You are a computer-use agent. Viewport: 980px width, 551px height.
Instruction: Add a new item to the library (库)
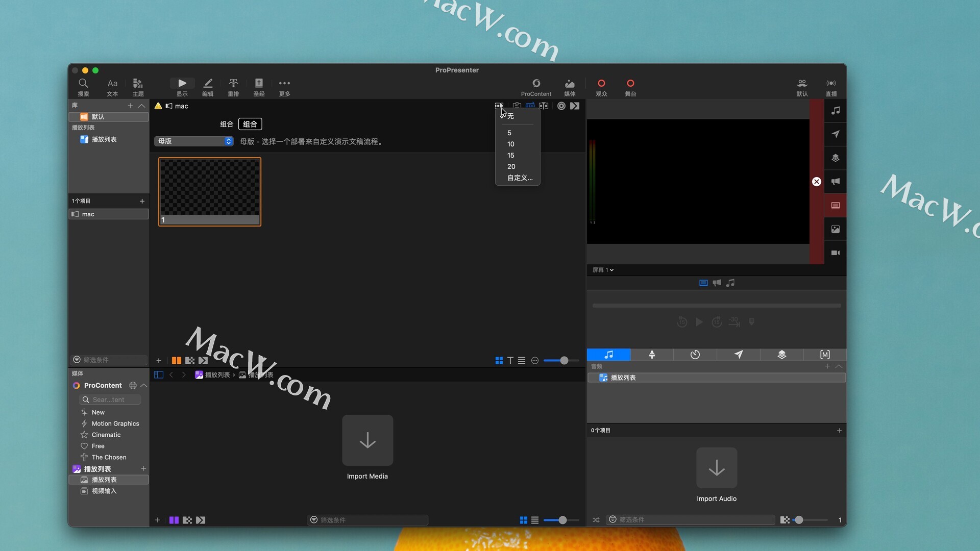tap(130, 106)
